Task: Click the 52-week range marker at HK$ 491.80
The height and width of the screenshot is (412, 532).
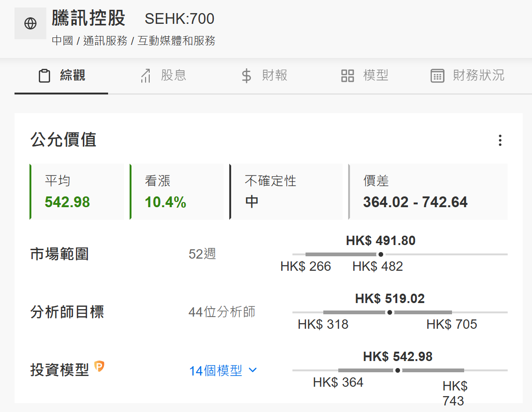Action: 381,254
